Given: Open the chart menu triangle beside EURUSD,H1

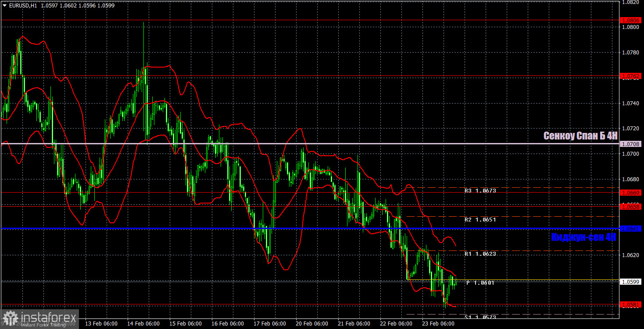Looking at the screenshot, I should click(x=4, y=6).
